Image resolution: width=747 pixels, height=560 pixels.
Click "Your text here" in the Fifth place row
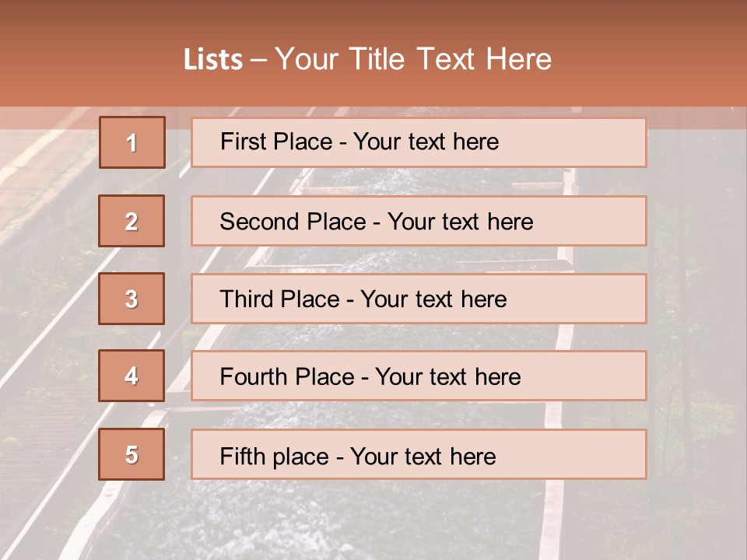423,456
